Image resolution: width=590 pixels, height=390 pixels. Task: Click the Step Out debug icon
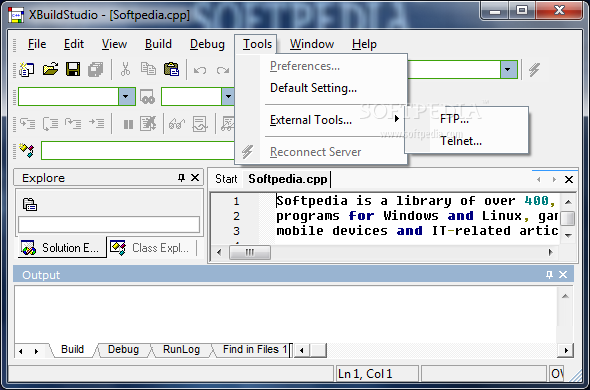pyautogui.click(x=73, y=123)
